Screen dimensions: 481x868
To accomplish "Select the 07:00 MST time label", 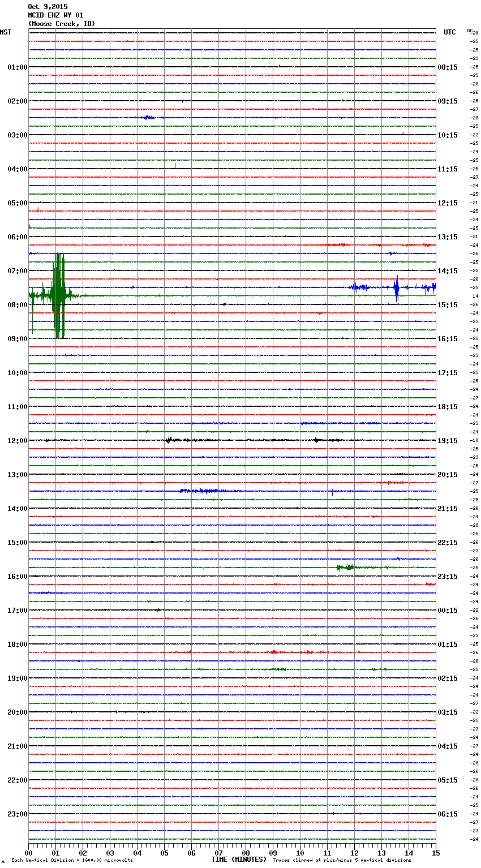I will pyautogui.click(x=18, y=271).
